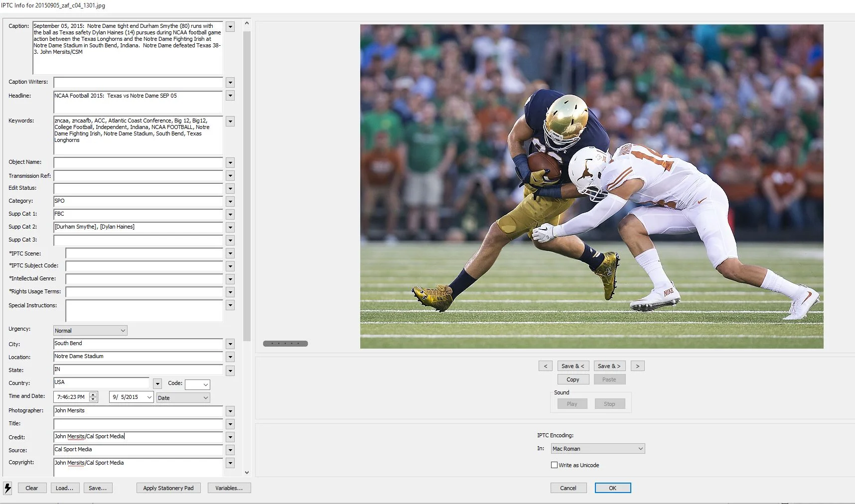855x504 pixels.
Task: Open the Transmission Ref dropdown arrow
Action: (x=230, y=176)
